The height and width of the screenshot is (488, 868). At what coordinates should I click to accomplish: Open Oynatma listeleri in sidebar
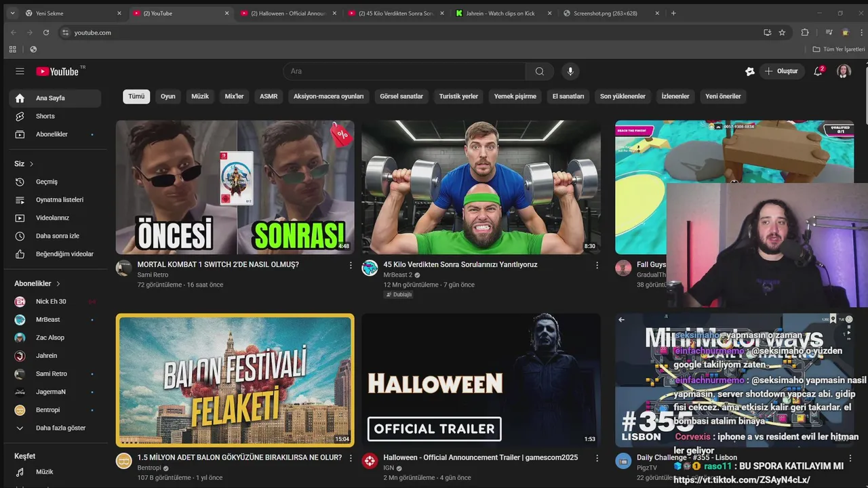tap(55, 200)
